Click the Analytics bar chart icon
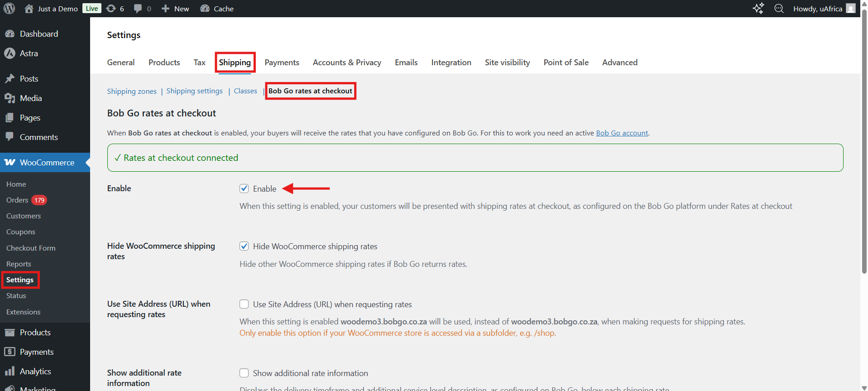The width and height of the screenshot is (868, 391). click(x=10, y=372)
